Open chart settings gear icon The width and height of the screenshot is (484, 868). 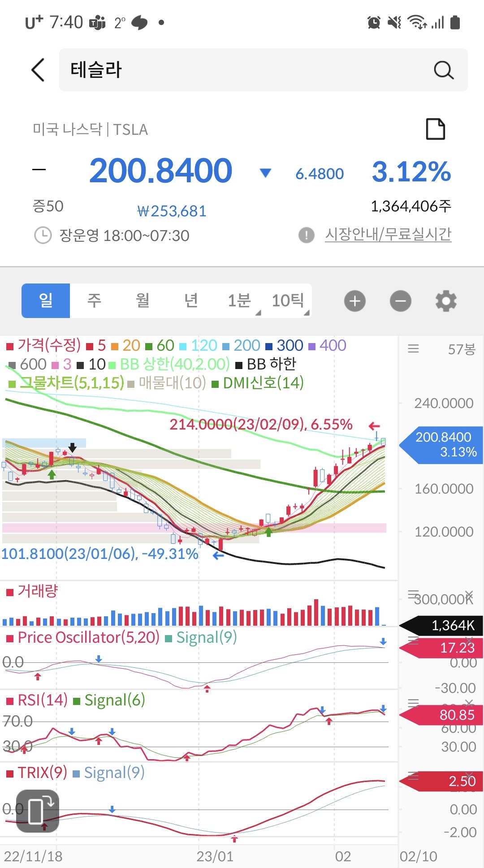point(446,301)
